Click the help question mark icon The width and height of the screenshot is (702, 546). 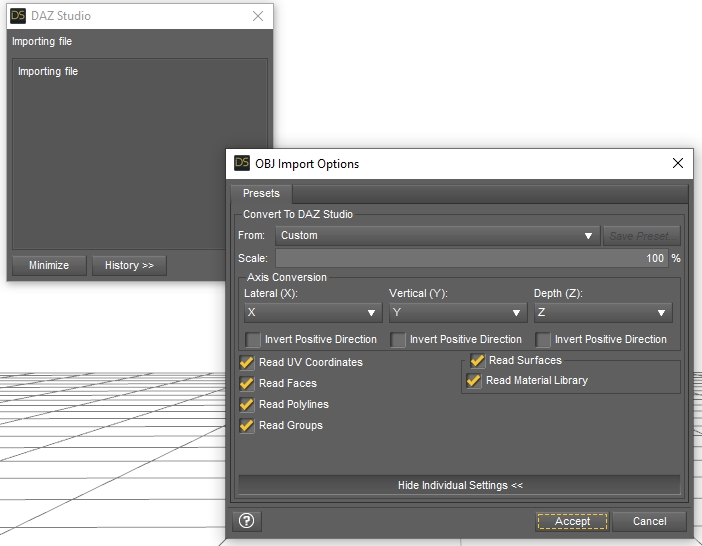pyautogui.click(x=246, y=521)
